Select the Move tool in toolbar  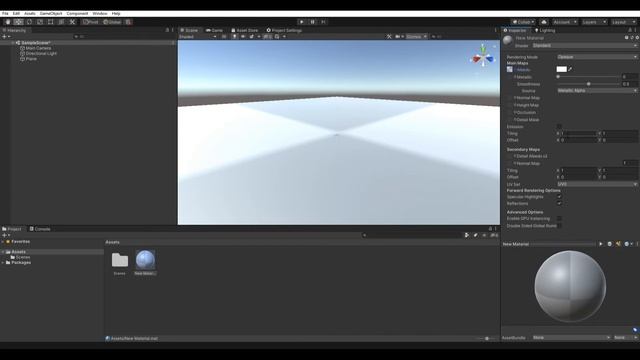18,22
